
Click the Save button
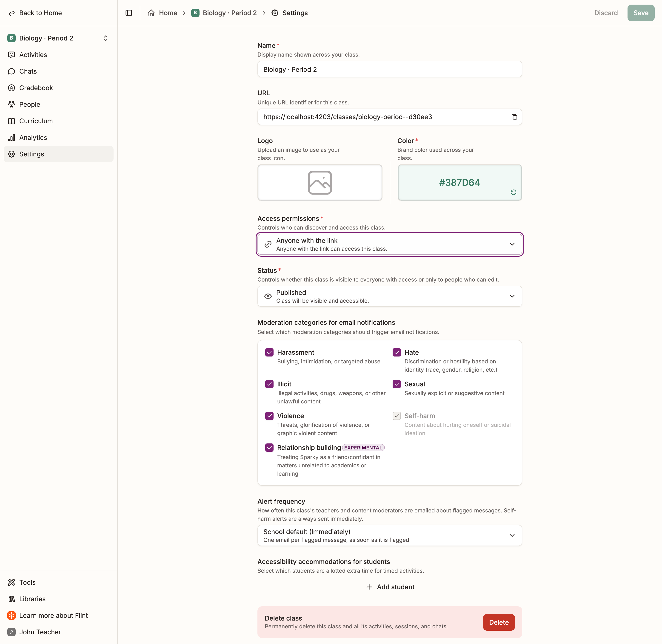click(641, 13)
